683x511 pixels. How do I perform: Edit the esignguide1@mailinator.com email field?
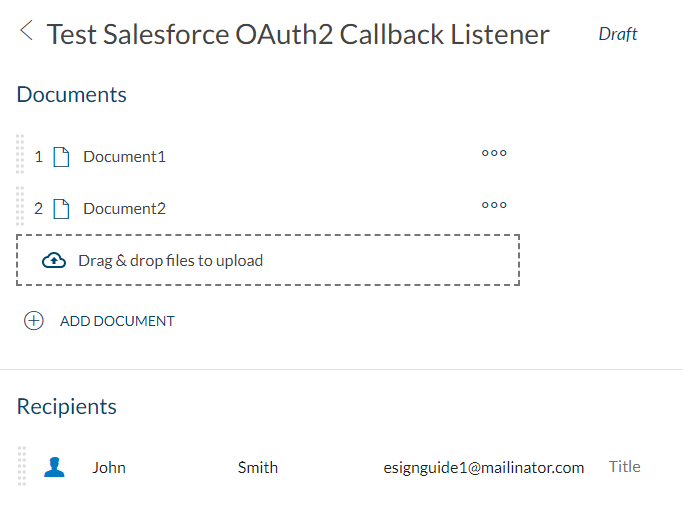tap(484, 467)
